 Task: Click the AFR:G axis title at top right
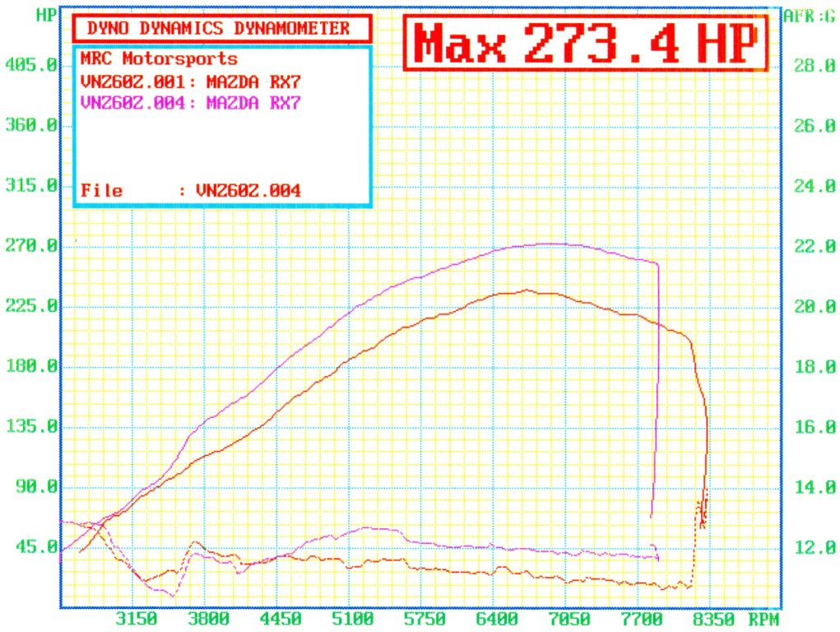click(810, 16)
